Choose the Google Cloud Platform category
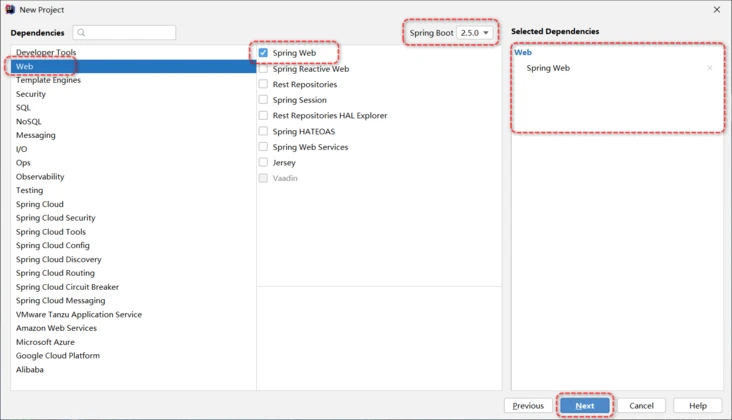Screen dimensions: 732x420 134,356
